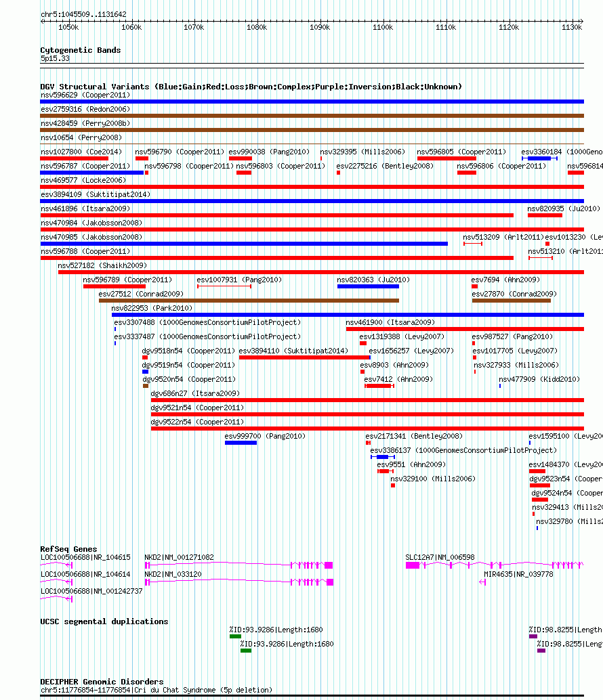The height and width of the screenshot is (700, 603).
Task: Click the esv7412 (Ahn2009) label
Action: (x=398, y=380)
